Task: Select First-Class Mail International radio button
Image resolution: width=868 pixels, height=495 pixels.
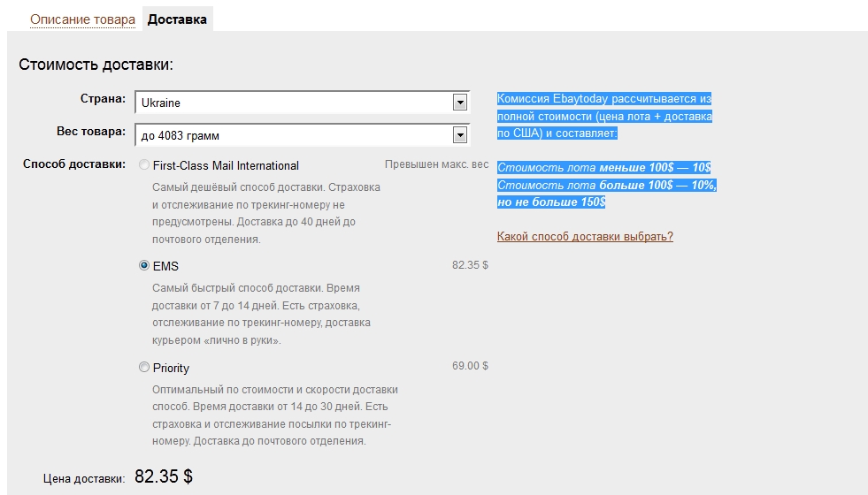Action: point(144,164)
